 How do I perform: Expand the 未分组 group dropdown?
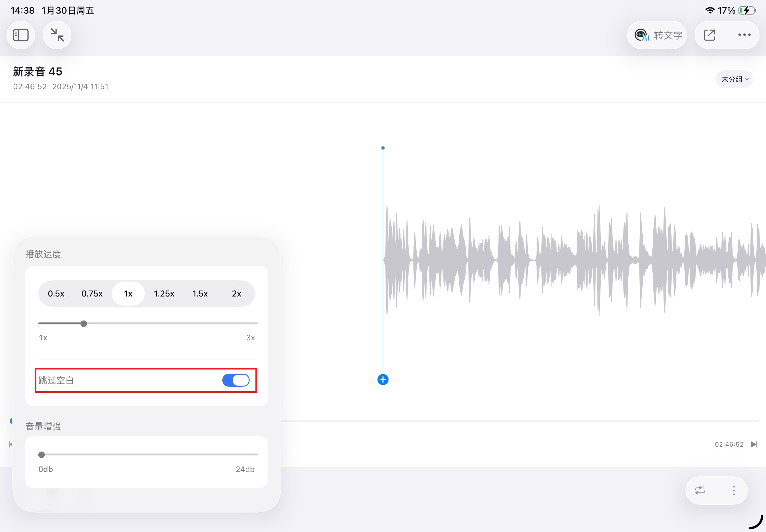(x=734, y=79)
